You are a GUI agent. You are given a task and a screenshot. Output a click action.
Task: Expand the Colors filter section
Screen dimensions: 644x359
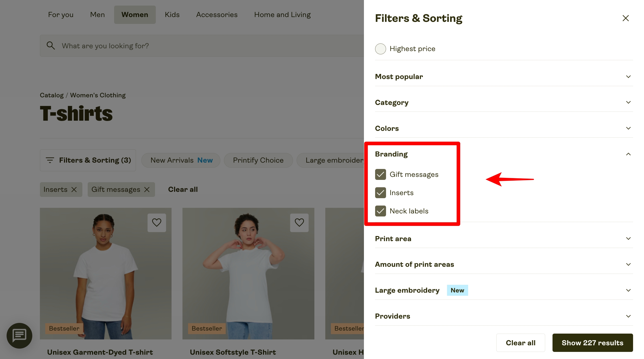coord(504,128)
